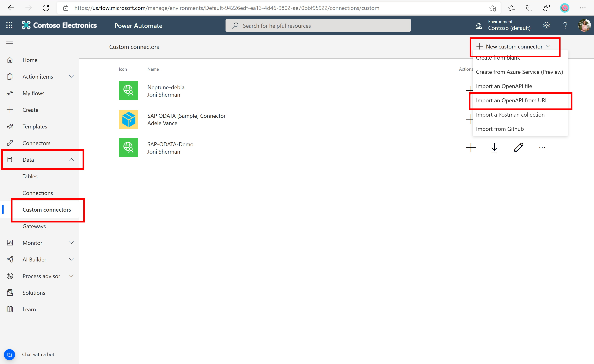Click the help question mark icon
The width and height of the screenshot is (594, 364).
click(565, 25)
